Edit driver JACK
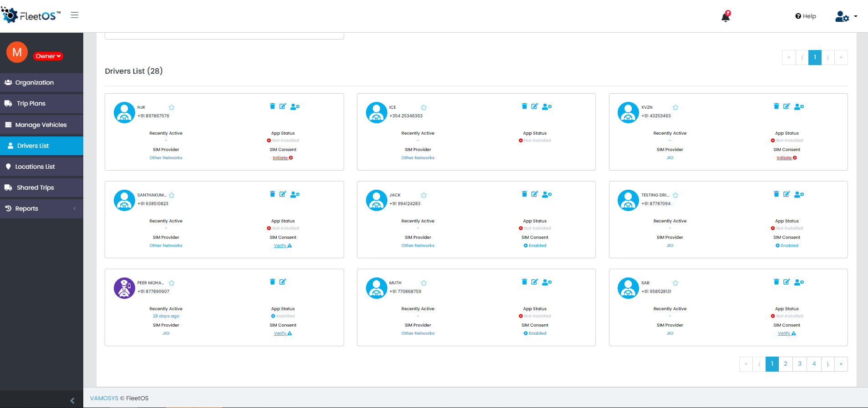 (x=535, y=194)
